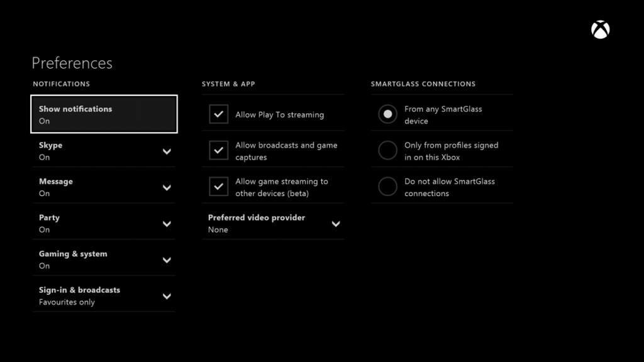Uncheck Allow Play To streaming checkbox

(x=218, y=114)
